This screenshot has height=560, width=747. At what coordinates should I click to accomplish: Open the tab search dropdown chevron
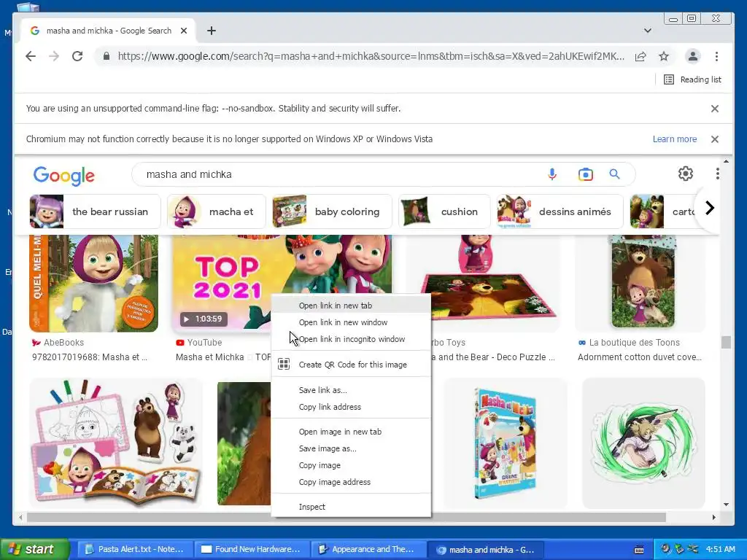click(x=648, y=31)
